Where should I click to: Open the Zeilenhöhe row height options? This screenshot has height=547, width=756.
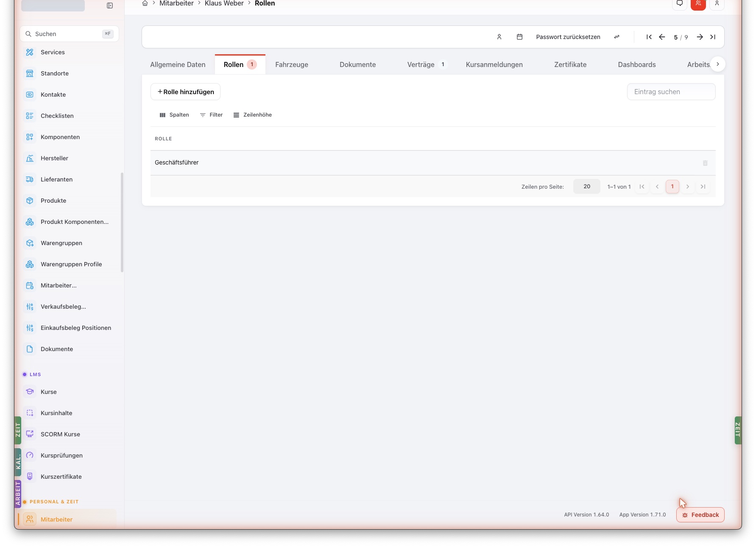(252, 115)
